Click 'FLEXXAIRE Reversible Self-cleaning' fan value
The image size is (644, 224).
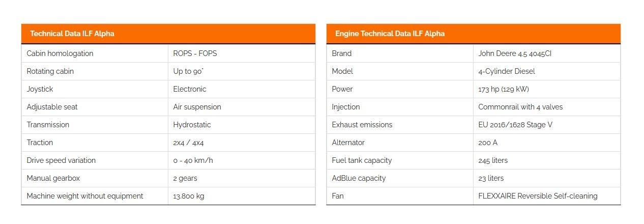click(x=538, y=196)
